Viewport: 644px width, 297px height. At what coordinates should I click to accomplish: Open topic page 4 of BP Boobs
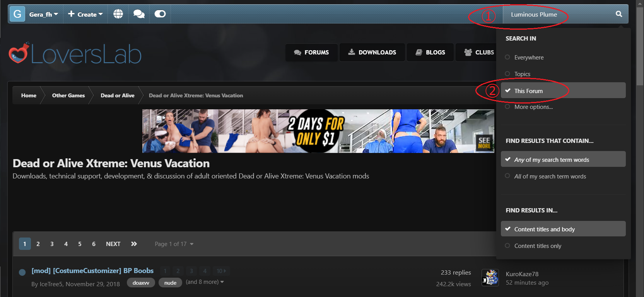[x=205, y=271]
